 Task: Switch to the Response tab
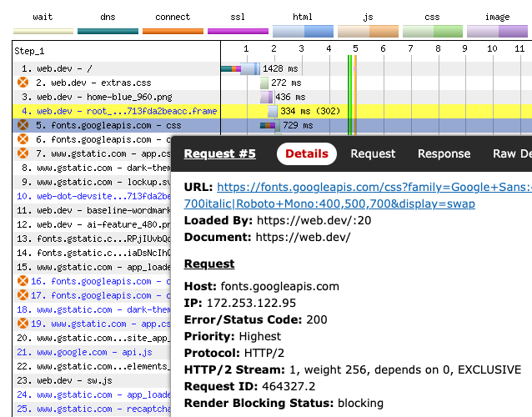pos(444,153)
